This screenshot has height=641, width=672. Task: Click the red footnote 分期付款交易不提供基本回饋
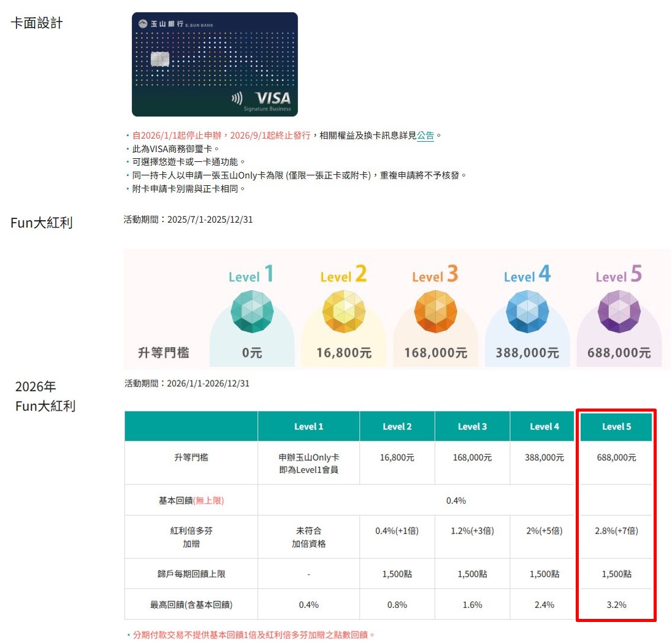click(254, 635)
